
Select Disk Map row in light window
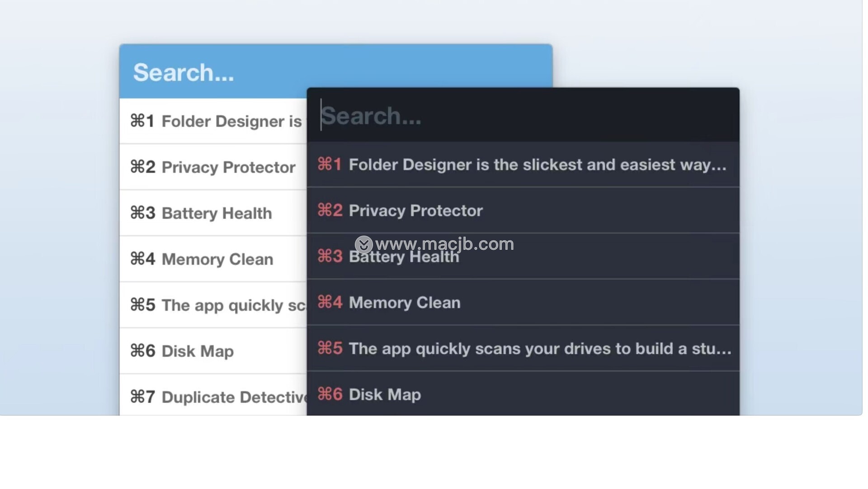213,351
